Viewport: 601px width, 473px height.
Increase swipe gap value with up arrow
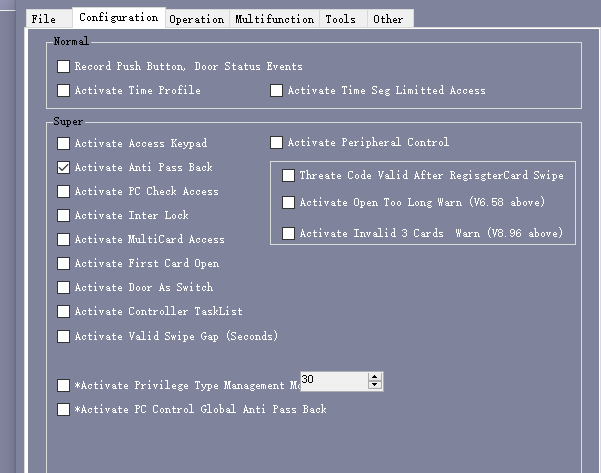pyautogui.click(x=375, y=377)
